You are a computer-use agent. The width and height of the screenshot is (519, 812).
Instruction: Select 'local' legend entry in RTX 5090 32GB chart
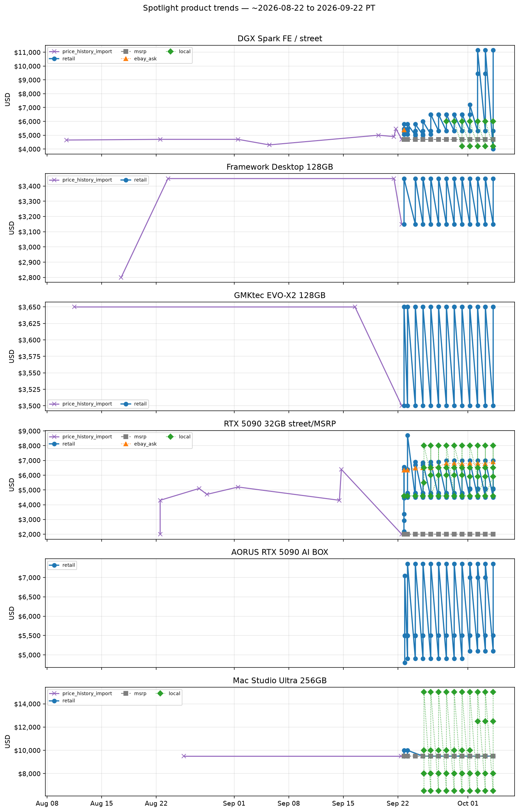(178, 437)
